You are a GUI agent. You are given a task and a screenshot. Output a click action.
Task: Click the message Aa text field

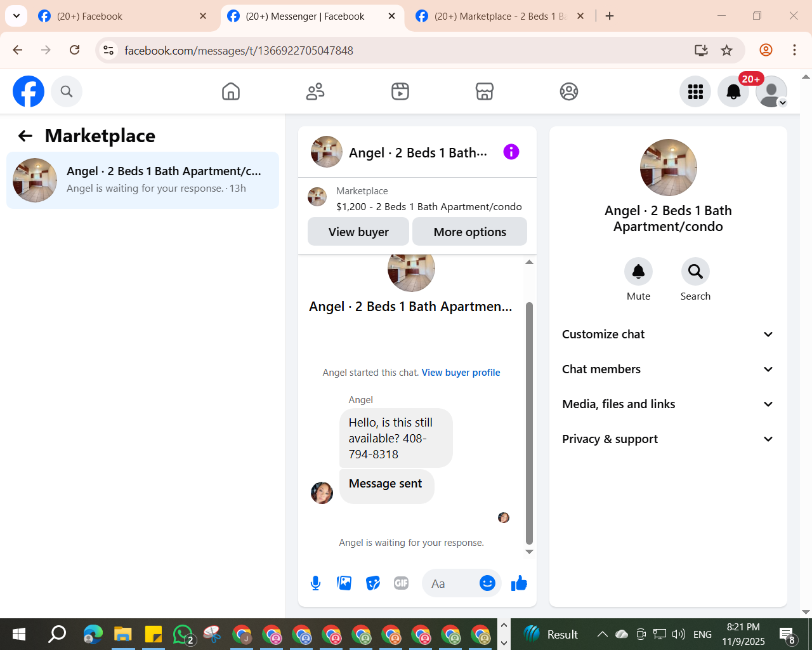(450, 583)
